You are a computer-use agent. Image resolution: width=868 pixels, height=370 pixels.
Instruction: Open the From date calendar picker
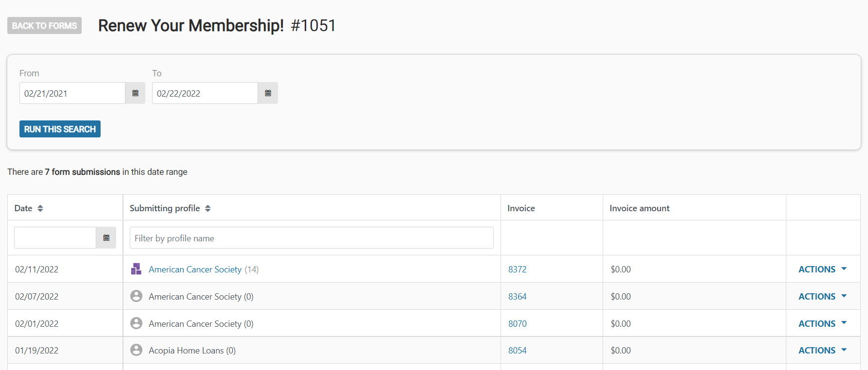pyautogui.click(x=135, y=93)
